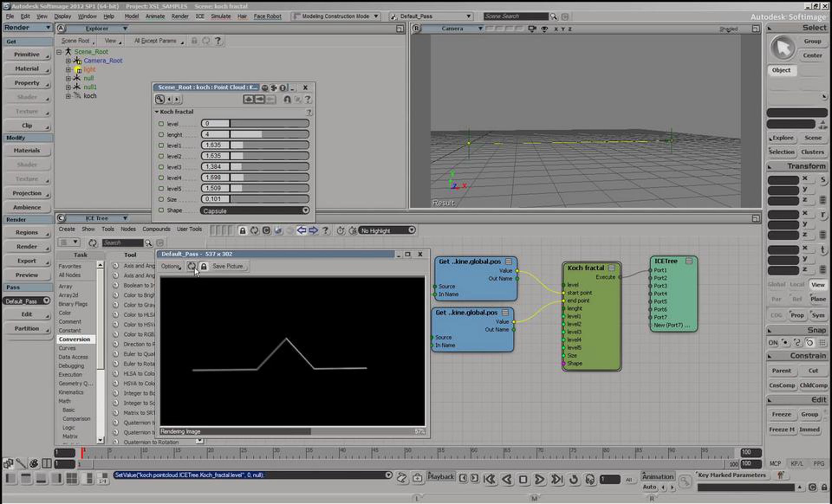Toggle the loop playback icon
Viewport: 832px width, 504px height.
[x=574, y=479]
